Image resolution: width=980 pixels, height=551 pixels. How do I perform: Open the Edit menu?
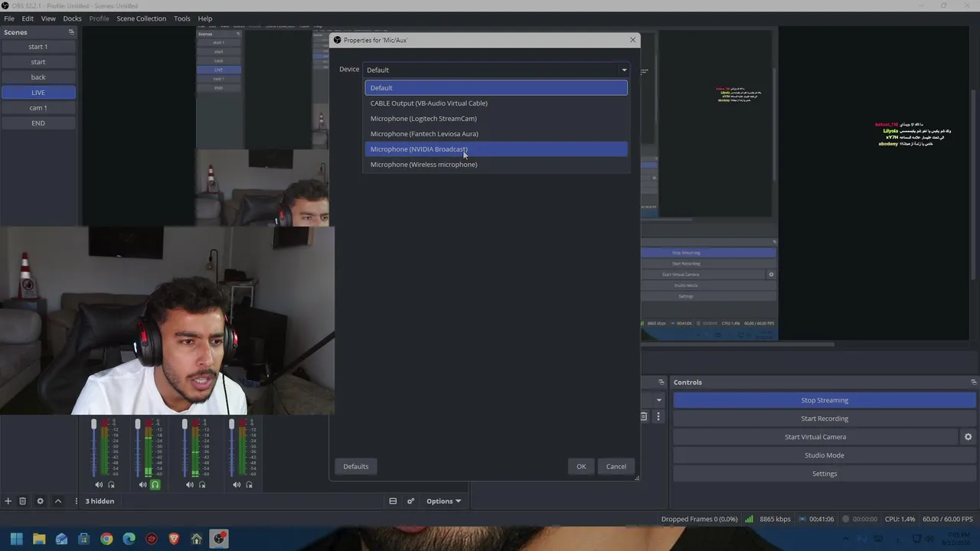click(x=28, y=18)
